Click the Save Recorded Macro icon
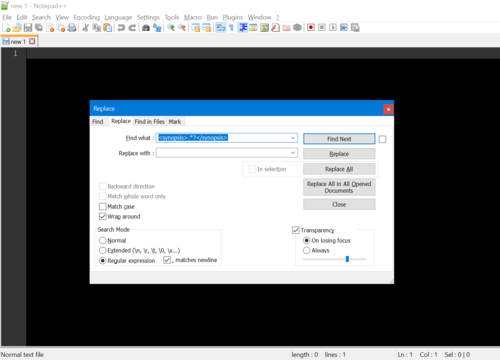Viewport: 500px width, 360px height. 355,28
